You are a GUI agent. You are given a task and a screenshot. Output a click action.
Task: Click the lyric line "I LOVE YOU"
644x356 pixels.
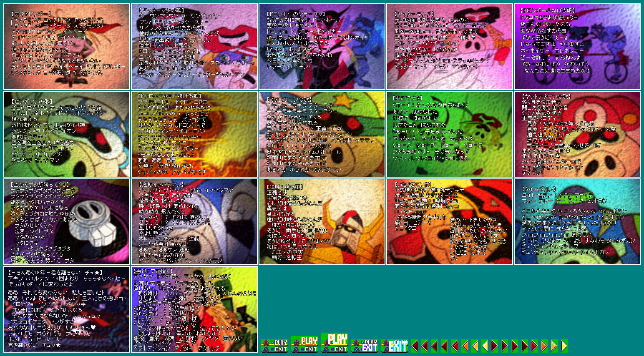(410, 212)
